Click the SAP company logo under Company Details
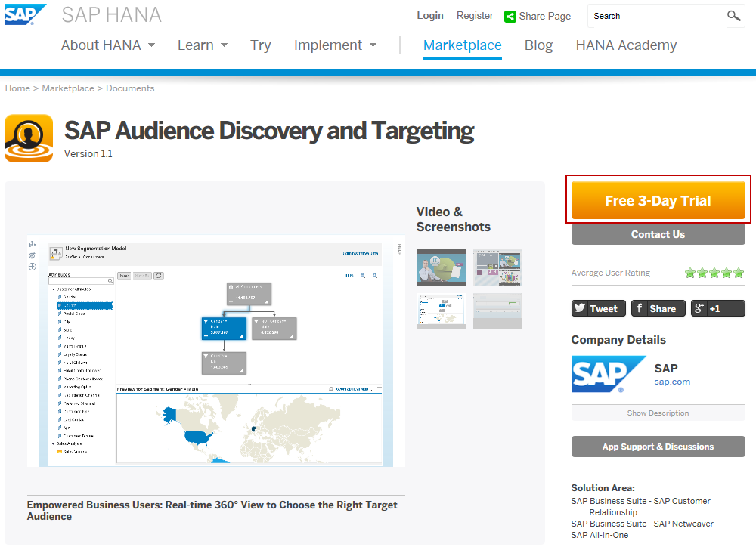The width and height of the screenshot is (756, 547). click(x=608, y=375)
